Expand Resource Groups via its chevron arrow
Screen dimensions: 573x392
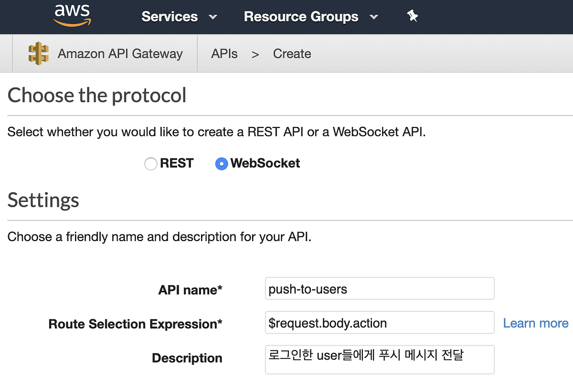(x=374, y=17)
